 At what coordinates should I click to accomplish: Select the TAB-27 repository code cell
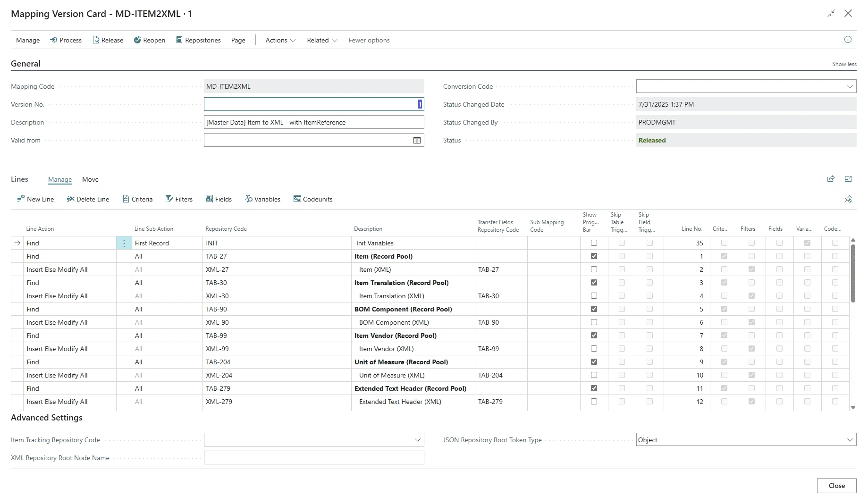click(x=277, y=256)
